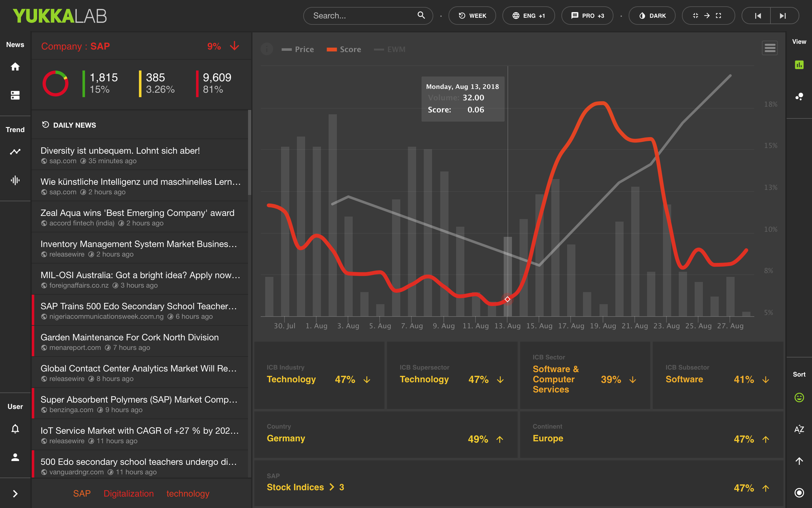Open Super Absorbent Polymers Market article
Screen dimensions: 812x508
point(140,404)
